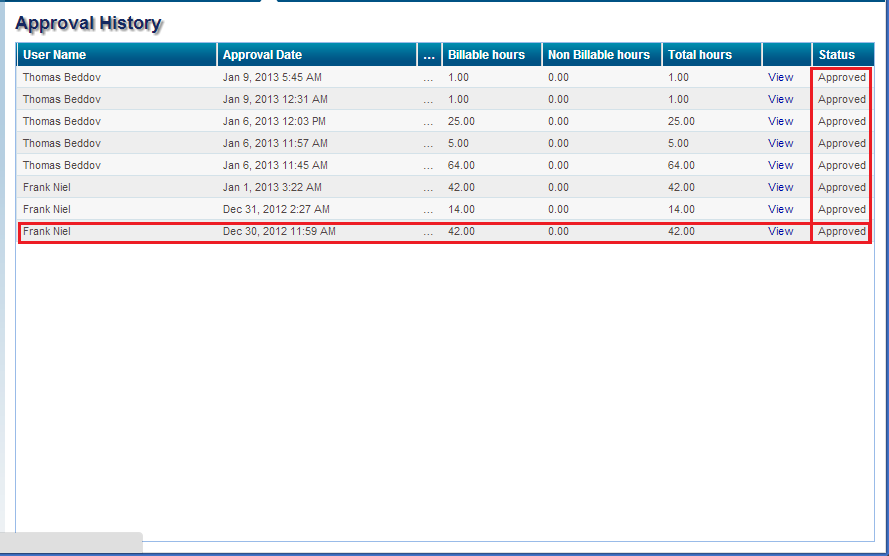Click View for the 25.00 hours row
This screenshot has width=889, height=556.
780,121
